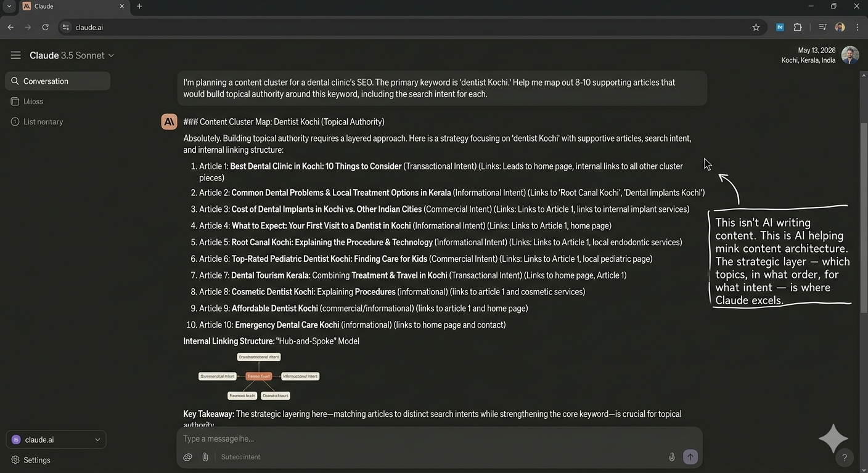Minimize the browser window
The height and width of the screenshot is (473, 868).
pos(810,6)
